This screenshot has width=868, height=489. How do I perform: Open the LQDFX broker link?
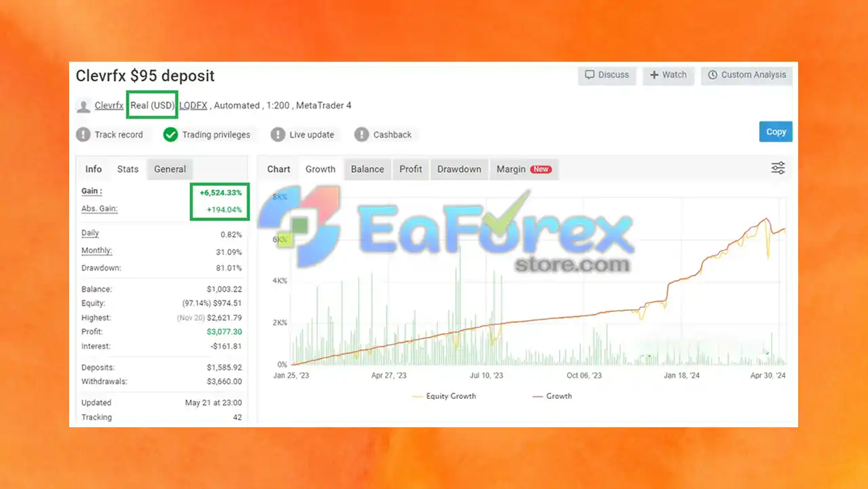tap(193, 105)
